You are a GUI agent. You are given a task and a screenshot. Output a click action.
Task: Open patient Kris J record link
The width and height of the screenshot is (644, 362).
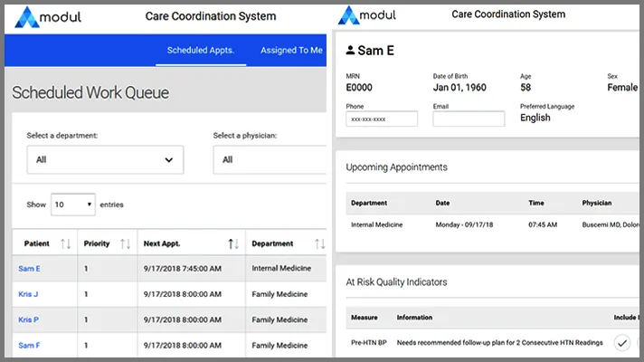tap(28, 294)
